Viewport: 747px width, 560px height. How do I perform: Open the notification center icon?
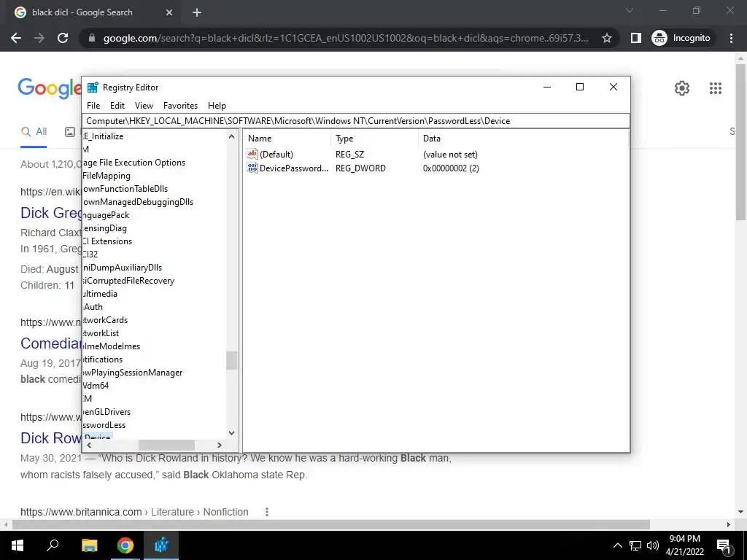(724, 546)
